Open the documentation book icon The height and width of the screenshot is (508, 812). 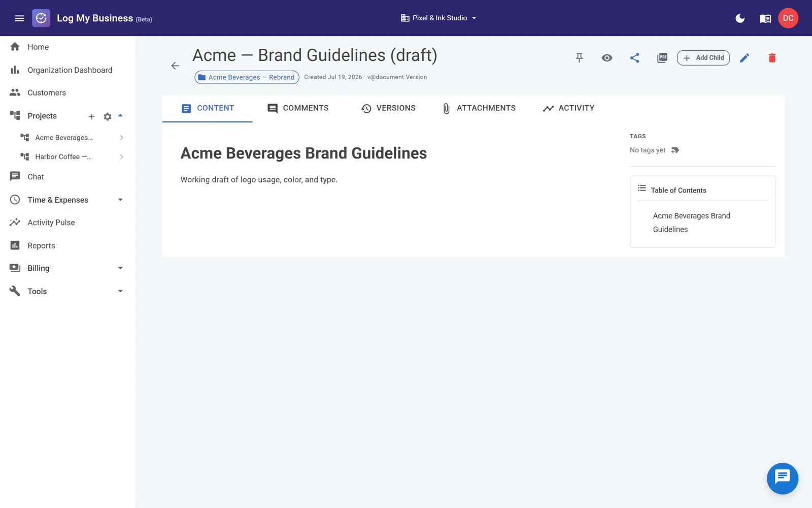pyautogui.click(x=765, y=19)
